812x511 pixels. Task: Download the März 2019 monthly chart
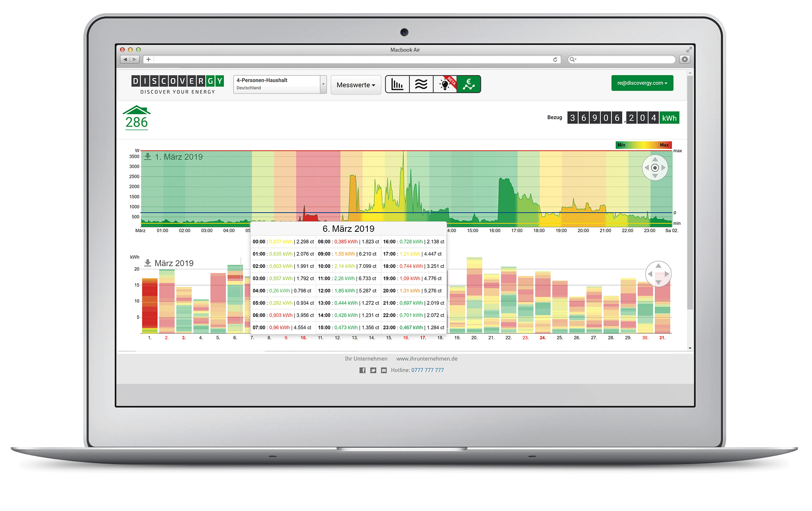coord(148,263)
